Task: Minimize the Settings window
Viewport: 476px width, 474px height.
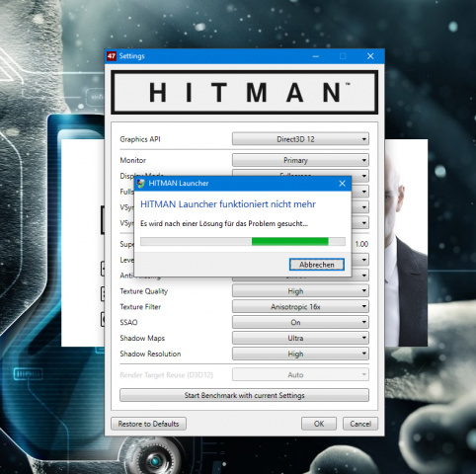Action: pos(316,56)
